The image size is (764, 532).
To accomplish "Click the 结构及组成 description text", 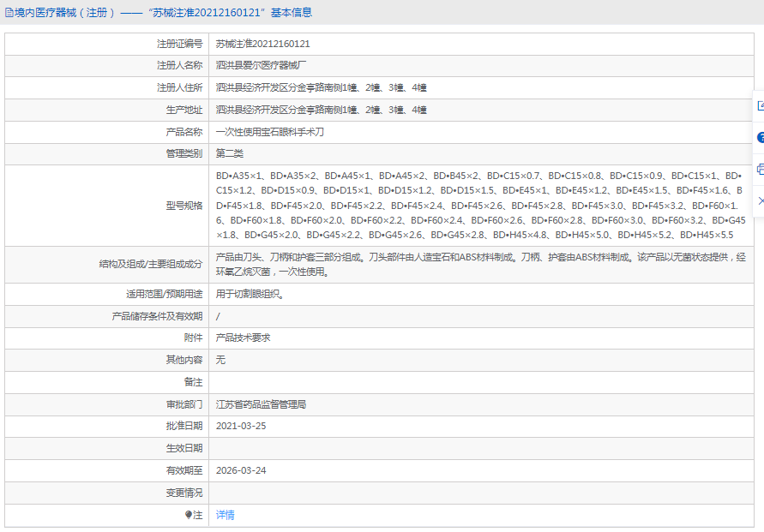I will click(x=480, y=264).
